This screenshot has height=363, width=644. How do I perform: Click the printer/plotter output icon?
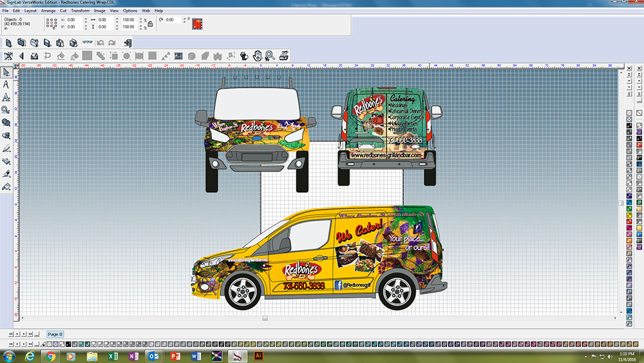click(284, 55)
